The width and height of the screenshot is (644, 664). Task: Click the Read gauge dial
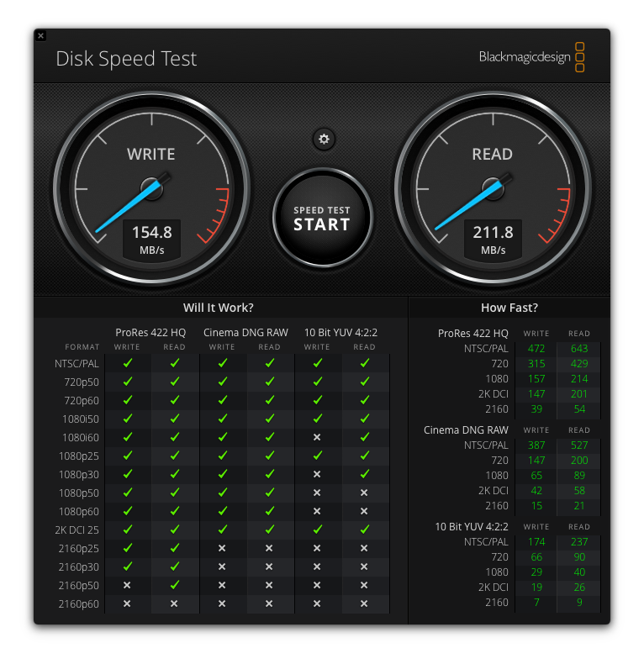(493, 188)
